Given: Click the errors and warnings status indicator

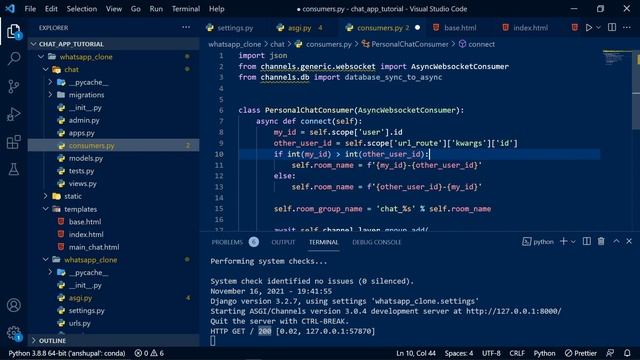Looking at the screenshot, I should click(x=149, y=353).
